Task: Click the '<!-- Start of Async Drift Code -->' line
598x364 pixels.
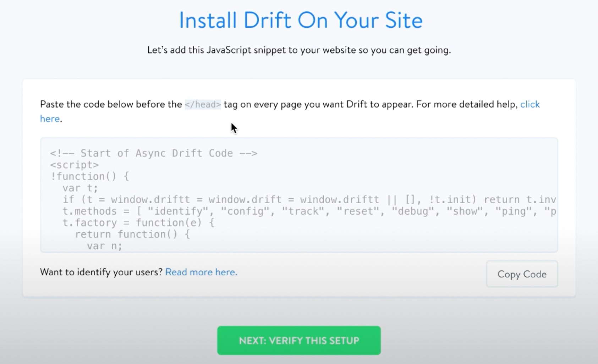Action: 154,153
